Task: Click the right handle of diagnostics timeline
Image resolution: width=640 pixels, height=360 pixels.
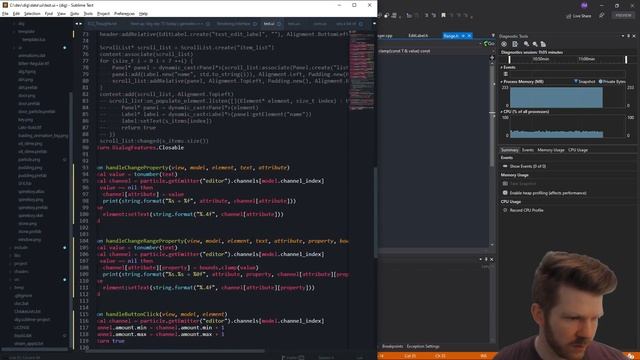Action: tap(626, 60)
